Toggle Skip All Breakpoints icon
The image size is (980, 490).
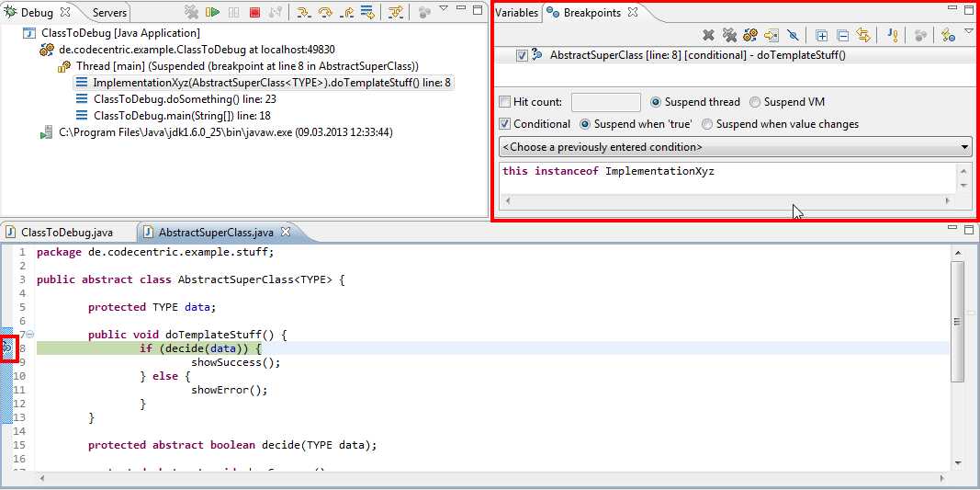click(x=793, y=35)
